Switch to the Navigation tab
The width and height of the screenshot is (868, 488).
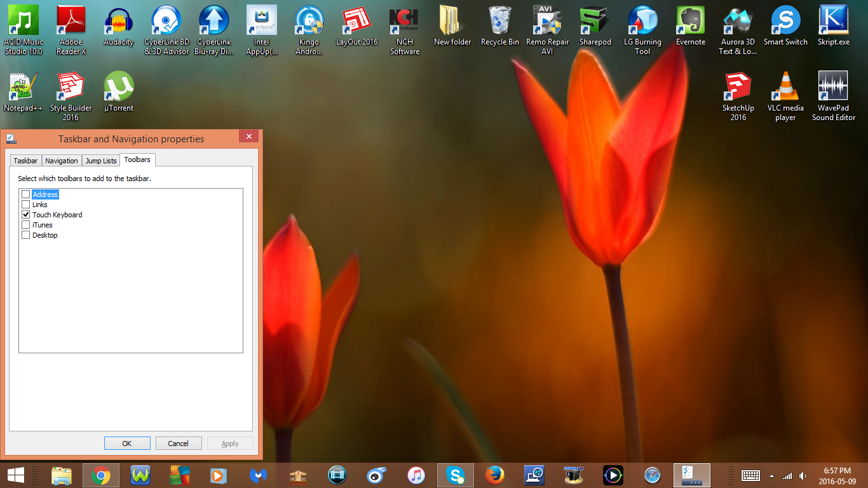(62, 161)
